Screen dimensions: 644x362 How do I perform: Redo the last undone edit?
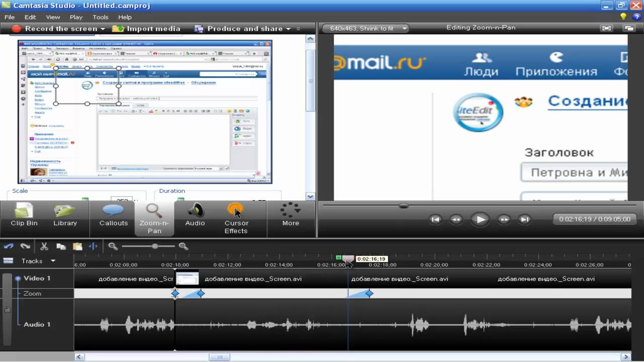pyautogui.click(x=25, y=246)
